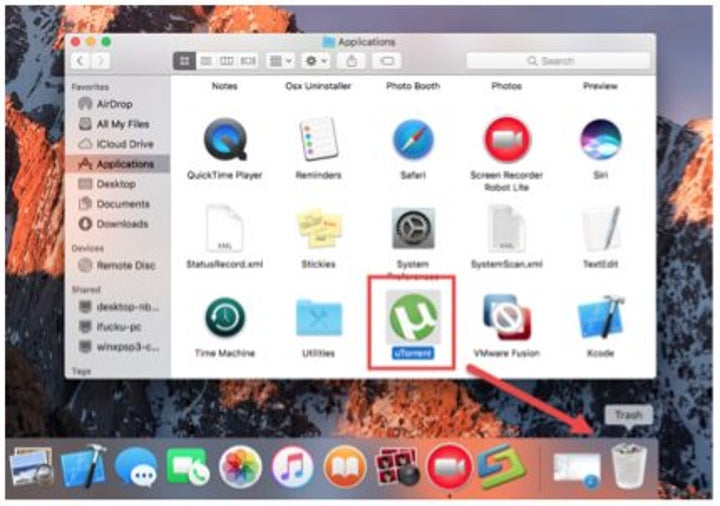Viewport: 720px width, 506px height.
Task: Open the Siri app icon
Action: tap(601, 140)
